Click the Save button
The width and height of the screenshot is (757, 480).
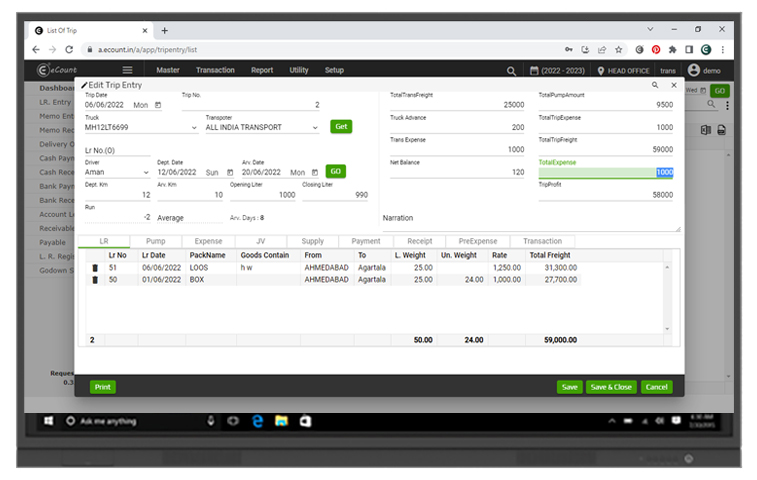(570, 387)
